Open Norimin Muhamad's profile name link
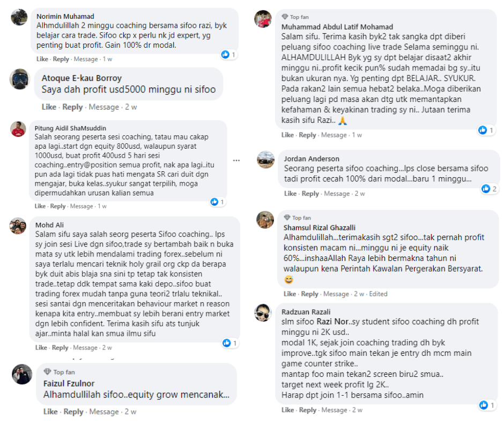This screenshot has width=504, height=423. [x=65, y=16]
